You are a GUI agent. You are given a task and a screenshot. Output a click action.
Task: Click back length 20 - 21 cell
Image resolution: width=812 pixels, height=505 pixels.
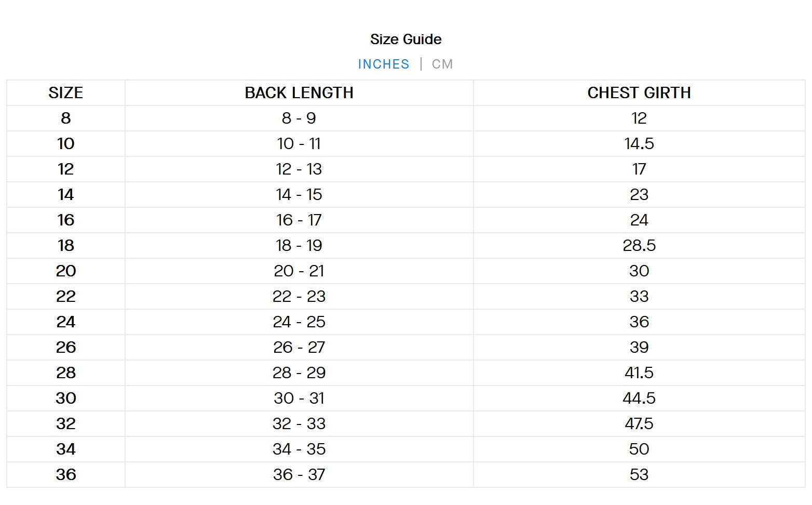[299, 271]
